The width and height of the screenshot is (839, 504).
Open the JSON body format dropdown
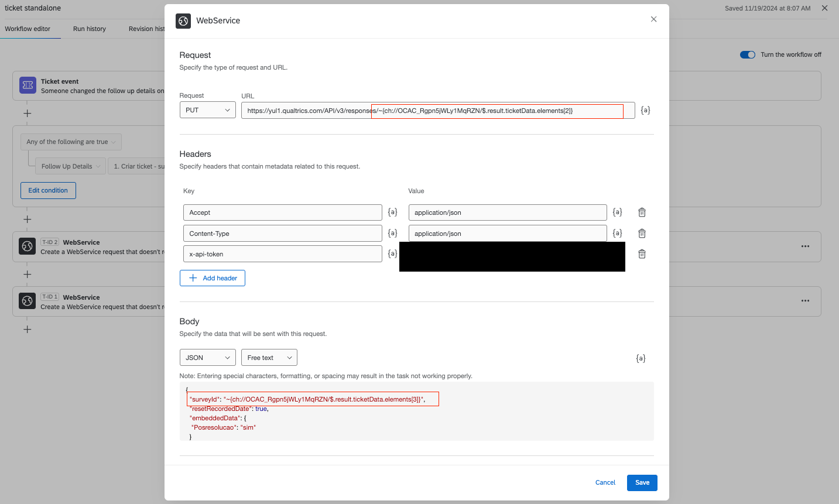[208, 358]
